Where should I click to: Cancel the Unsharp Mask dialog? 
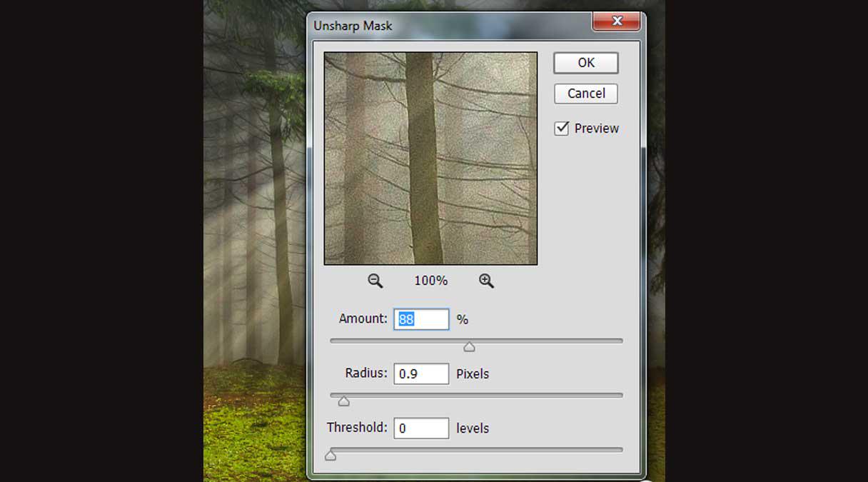click(586, 94)
